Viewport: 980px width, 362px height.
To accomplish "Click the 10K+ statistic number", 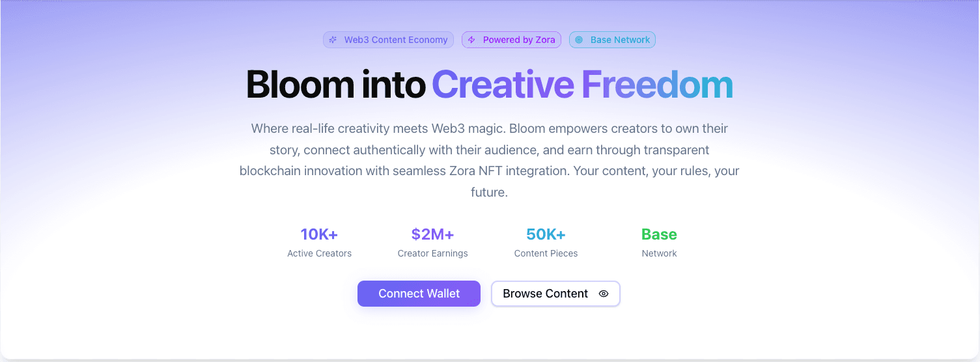I will [319, 234].
